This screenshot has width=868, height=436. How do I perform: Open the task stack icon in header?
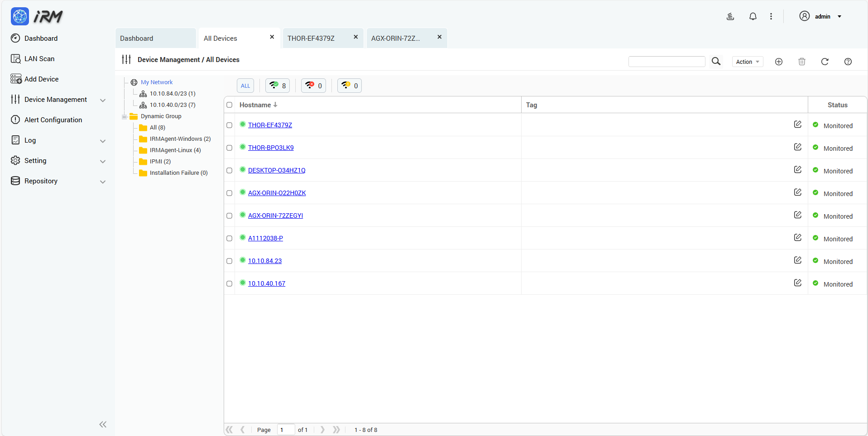pos(730,16)
